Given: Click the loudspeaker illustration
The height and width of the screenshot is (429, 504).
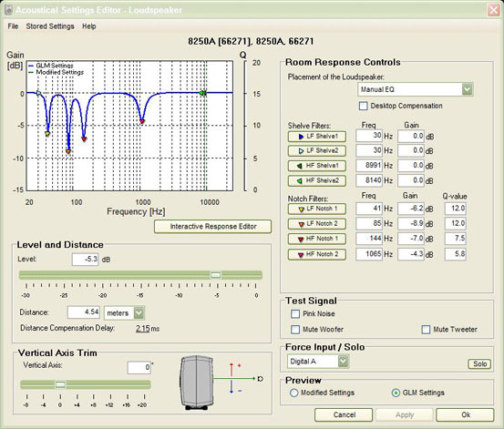Looking at the screenshot, I should pyautogui.click(x=197, y=383).
